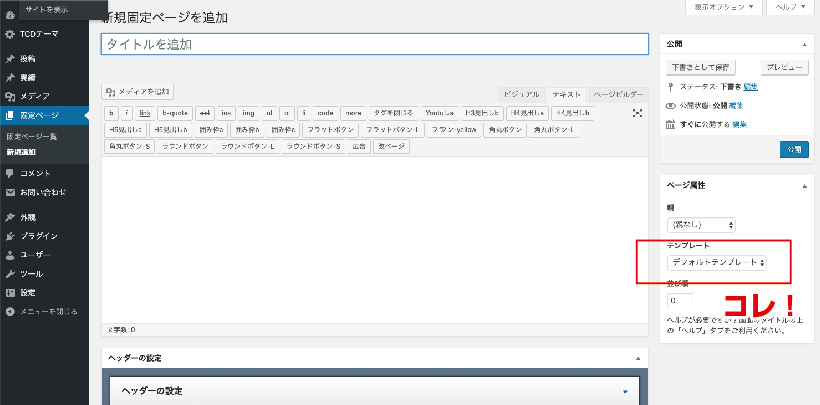This screenshot has width=820, height=405.
Task: Open プラグイン (Plugins) in sidebar
Action: point(38,236)
